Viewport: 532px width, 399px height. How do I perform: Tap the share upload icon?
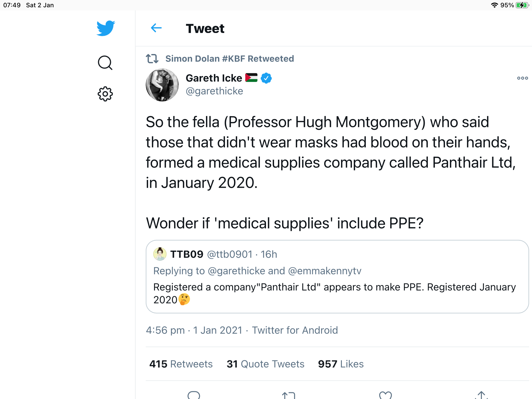[x=481, y=395]
